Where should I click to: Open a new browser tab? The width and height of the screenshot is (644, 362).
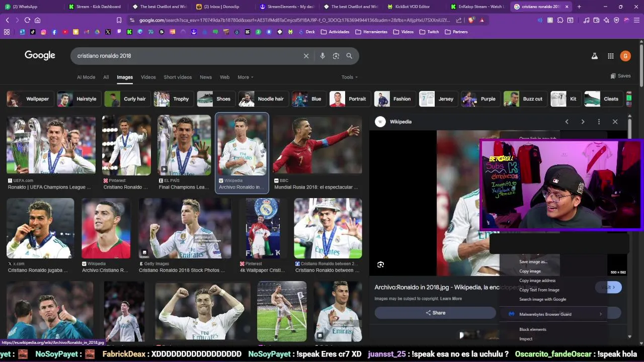pos(579,7)
